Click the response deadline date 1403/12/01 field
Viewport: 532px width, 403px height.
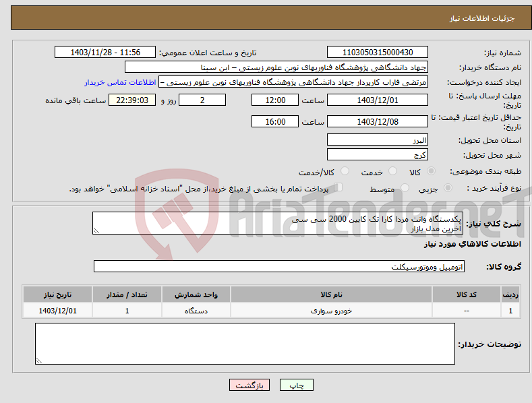tap(378, 100)
